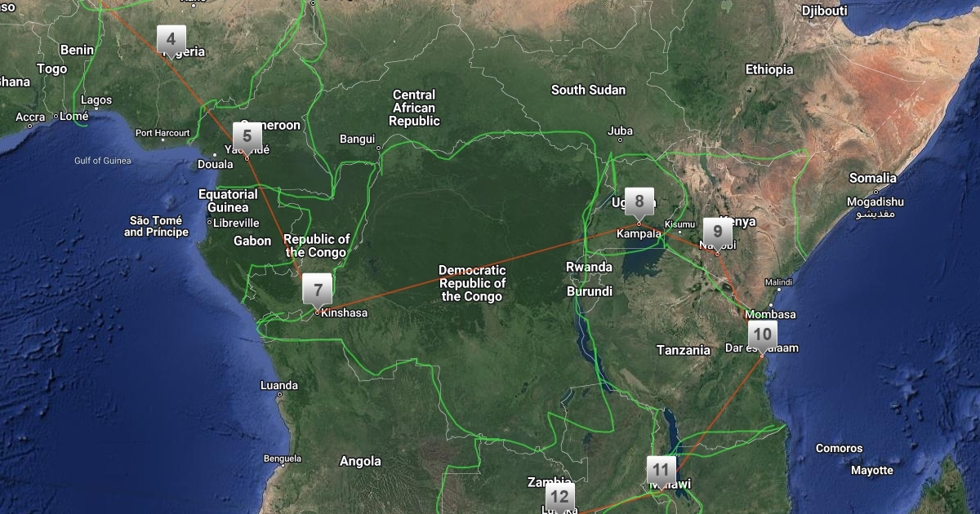
Task: Click the Tanzania country label
Action: coord(684,350)
